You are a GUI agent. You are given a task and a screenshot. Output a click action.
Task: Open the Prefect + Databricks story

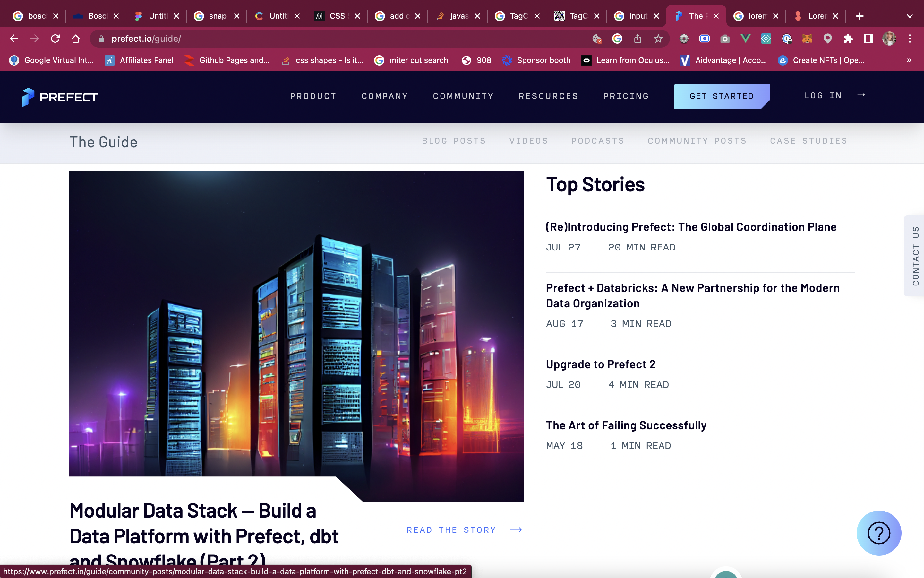coord(693,295)
